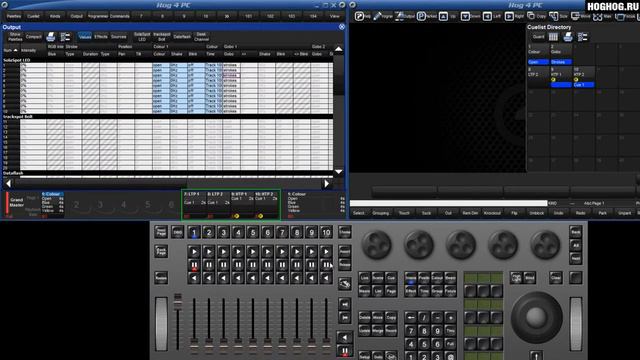The image size is (640, 360).
Task: Toggle Sources view in Output window
Action: pos(118,37)
